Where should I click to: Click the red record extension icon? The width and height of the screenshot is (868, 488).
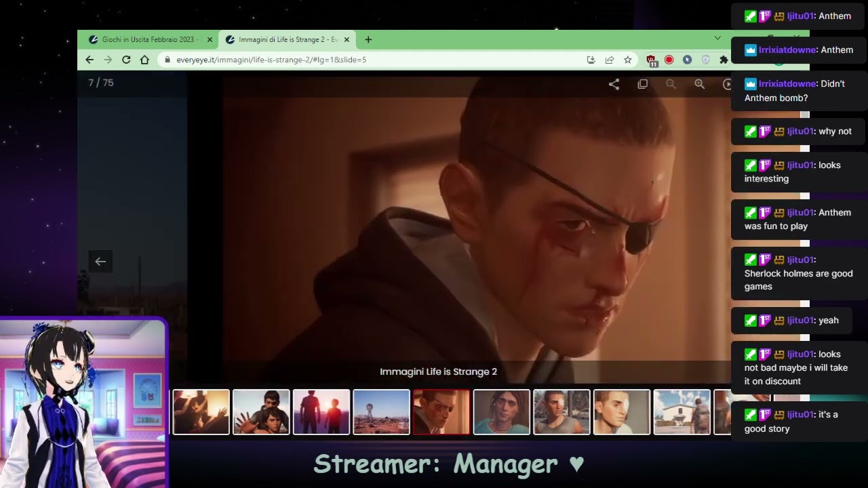pos(669,60)
